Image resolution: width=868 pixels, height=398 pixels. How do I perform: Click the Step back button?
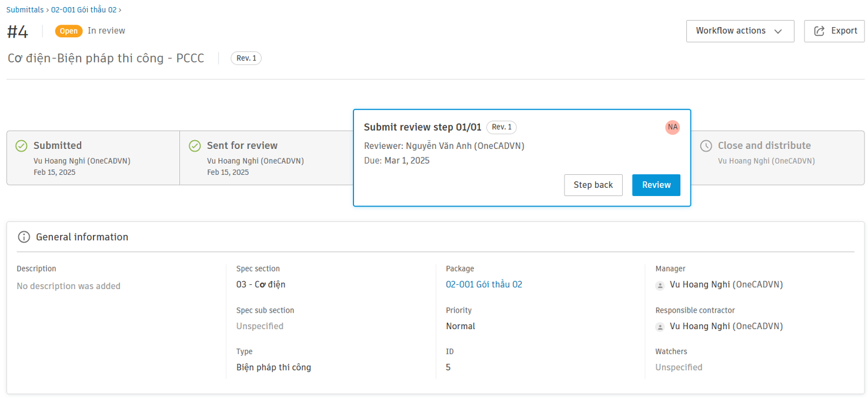(593, 185)
